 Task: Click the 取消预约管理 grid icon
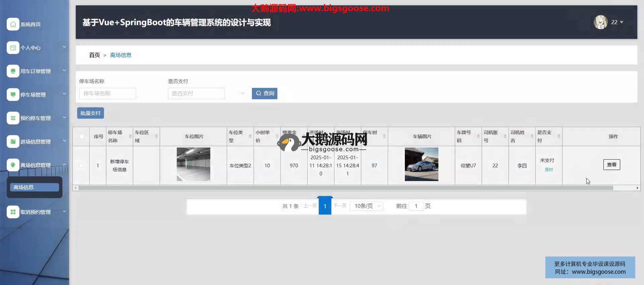13,212
